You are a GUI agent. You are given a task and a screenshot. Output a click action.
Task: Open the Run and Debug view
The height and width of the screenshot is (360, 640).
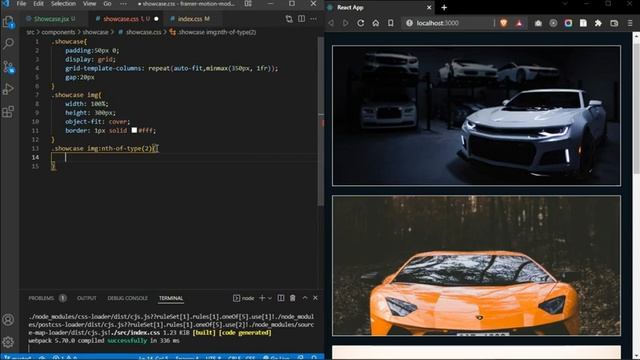point(8,89)
